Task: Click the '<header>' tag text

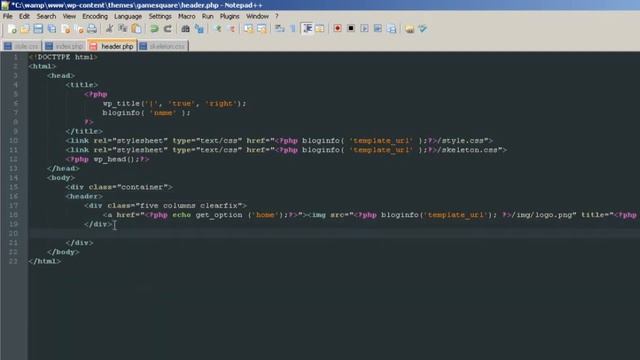Action: tap(84, 197)
